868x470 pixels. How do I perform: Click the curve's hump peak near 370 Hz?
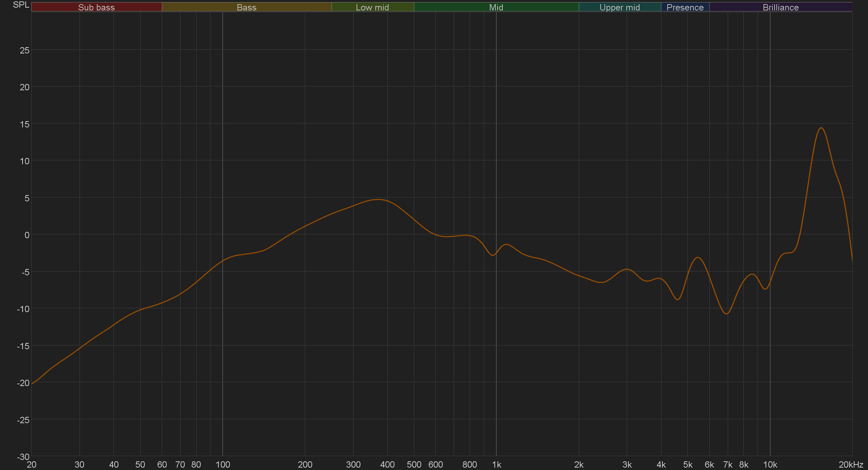pos(378,199)
